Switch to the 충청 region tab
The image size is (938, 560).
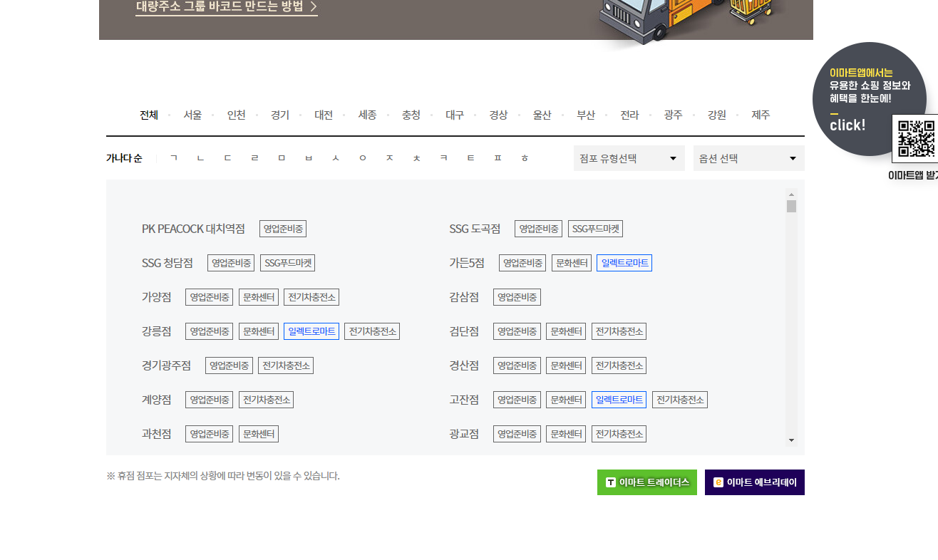tap(411, 115)
